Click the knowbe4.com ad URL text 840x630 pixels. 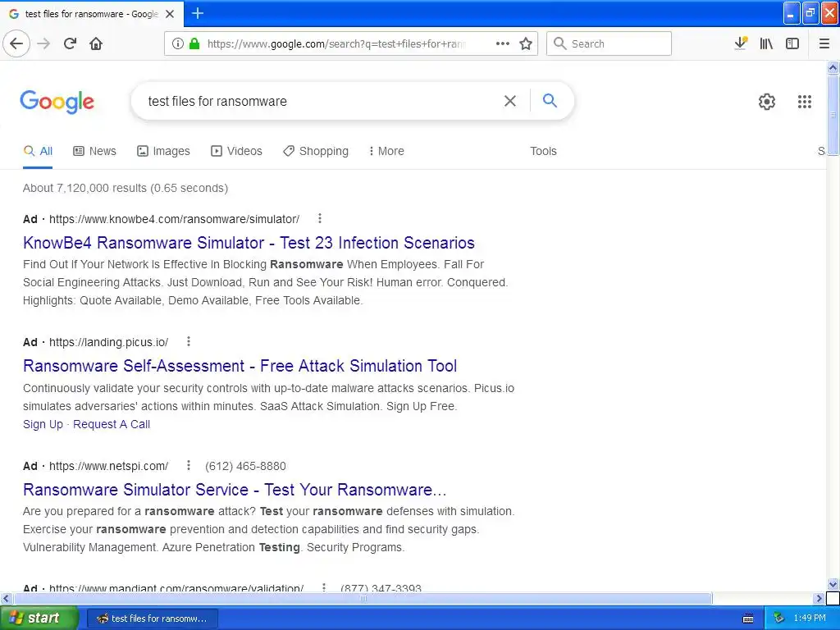[174, 219]
